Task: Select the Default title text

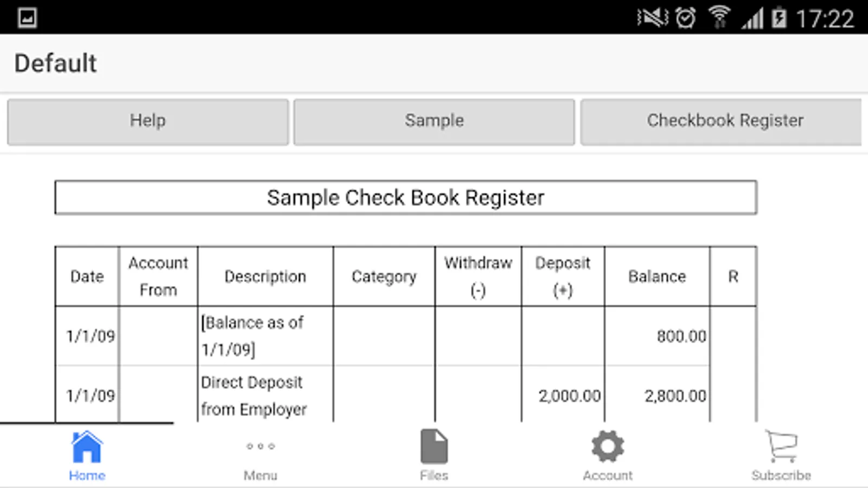Action: (55, 63)
